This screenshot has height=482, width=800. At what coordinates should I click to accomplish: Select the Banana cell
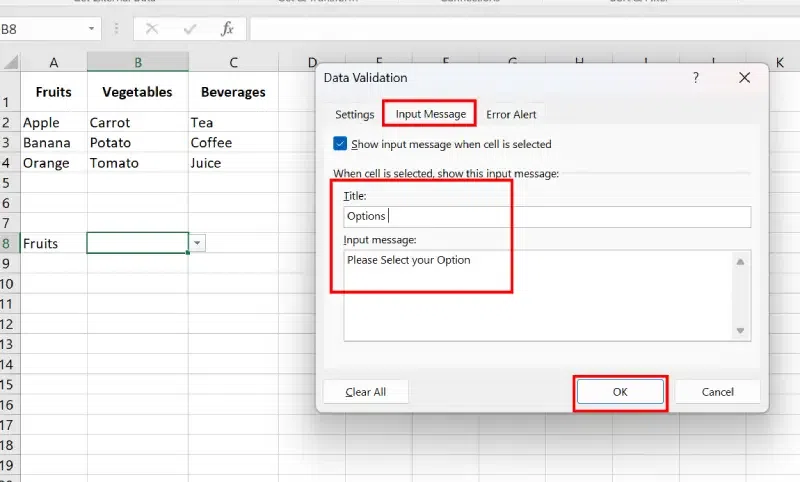[54, 142]
